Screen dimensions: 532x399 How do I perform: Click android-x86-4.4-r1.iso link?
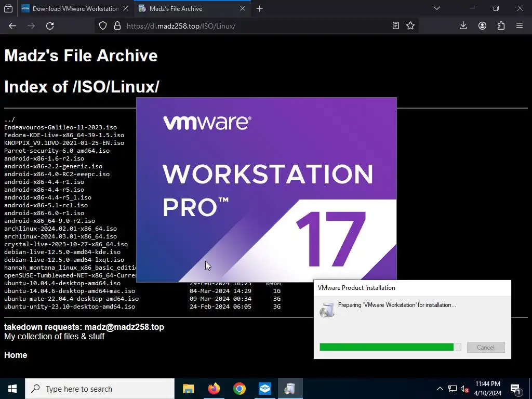pyautogui.click(x=44, y=182)
